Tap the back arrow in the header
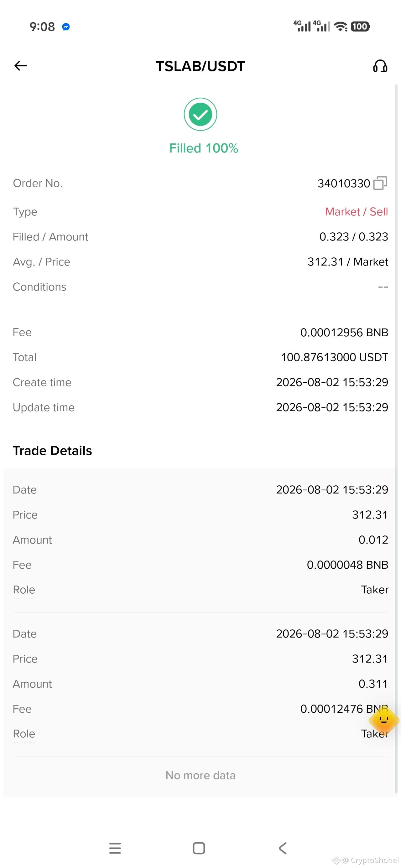401x868 pixels. click(20, 66)
